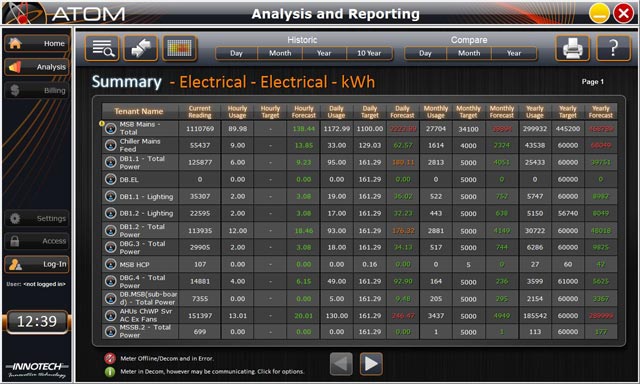640x384 pixels.
Task: Click the meter icon for DBG.3 - Total Power
Action: [111, 247]
